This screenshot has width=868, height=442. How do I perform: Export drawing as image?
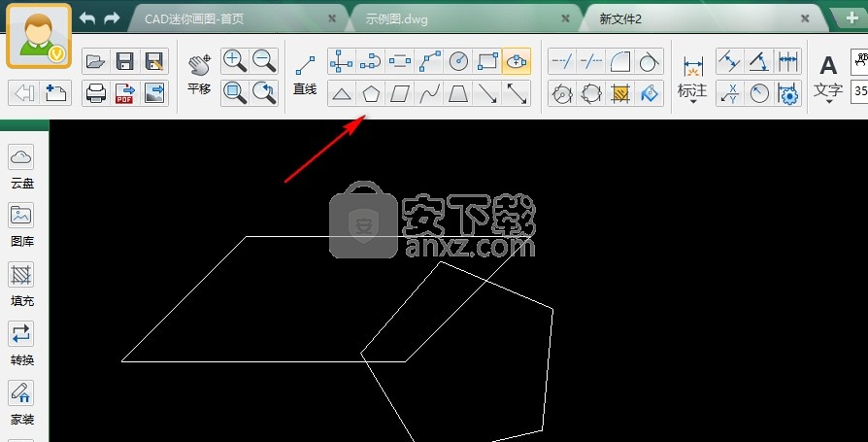click(154, 93)
